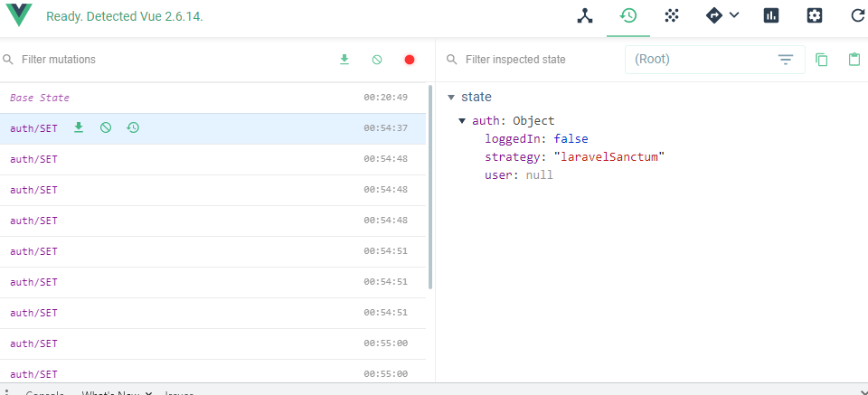
Task: Click the mutations list scrollbar
Action: click(x=430, y=187)
